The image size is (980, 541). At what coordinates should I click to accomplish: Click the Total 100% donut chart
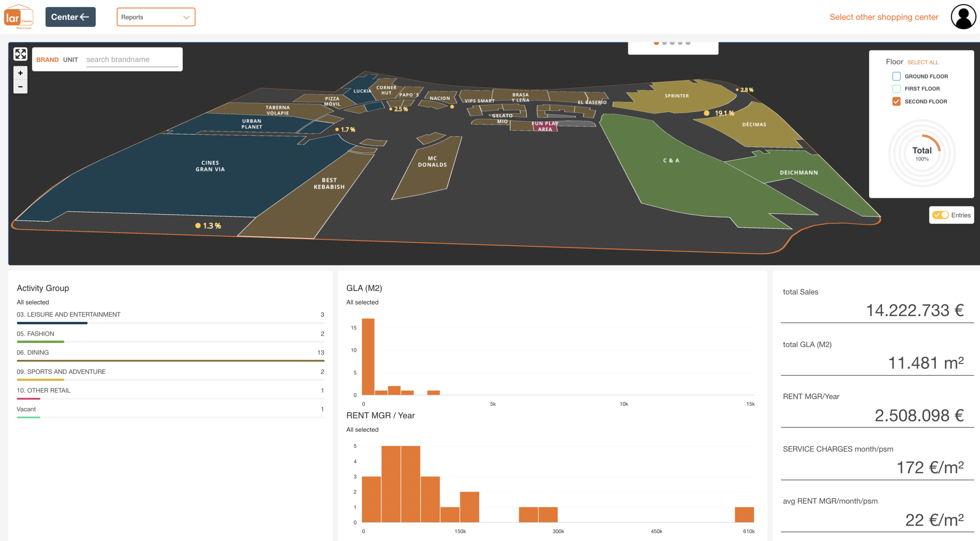tap(922, 153)
